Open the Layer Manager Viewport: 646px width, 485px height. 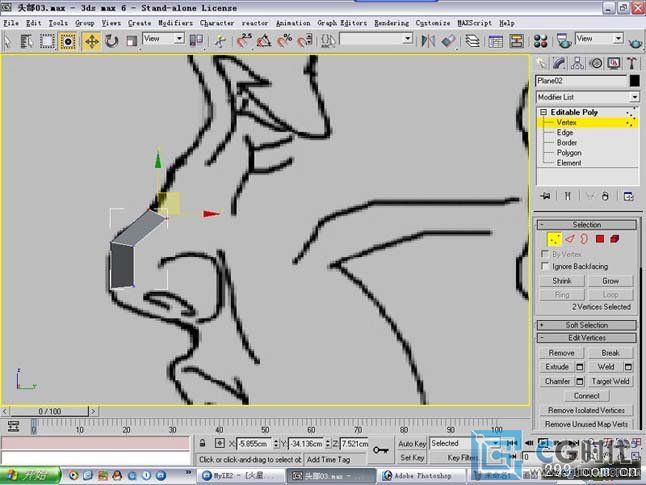(472, 41)
